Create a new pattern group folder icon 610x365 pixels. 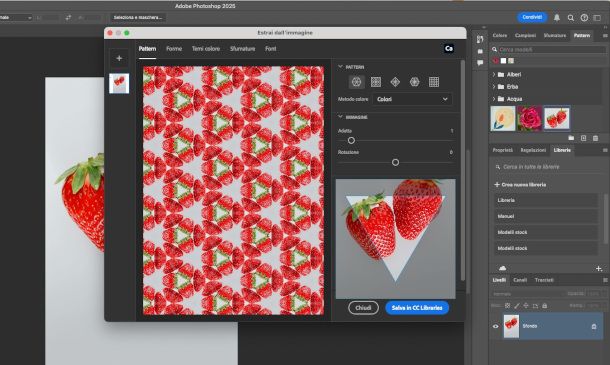[571, 138]
